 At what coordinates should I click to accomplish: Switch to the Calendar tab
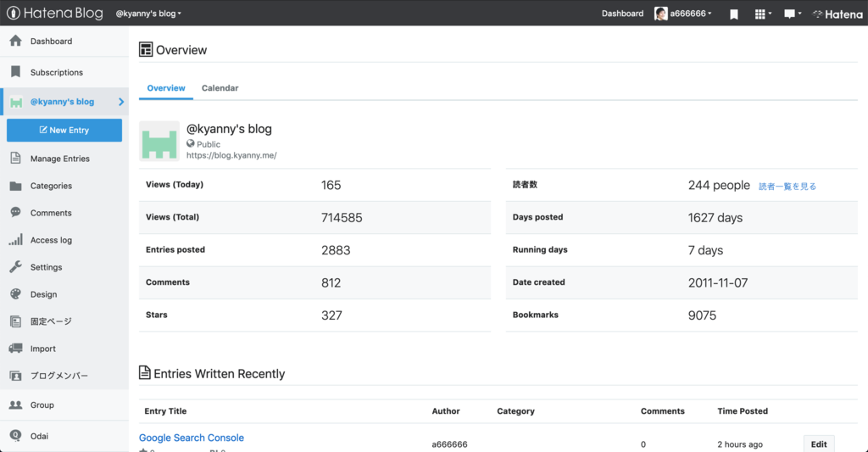(220, 88)
